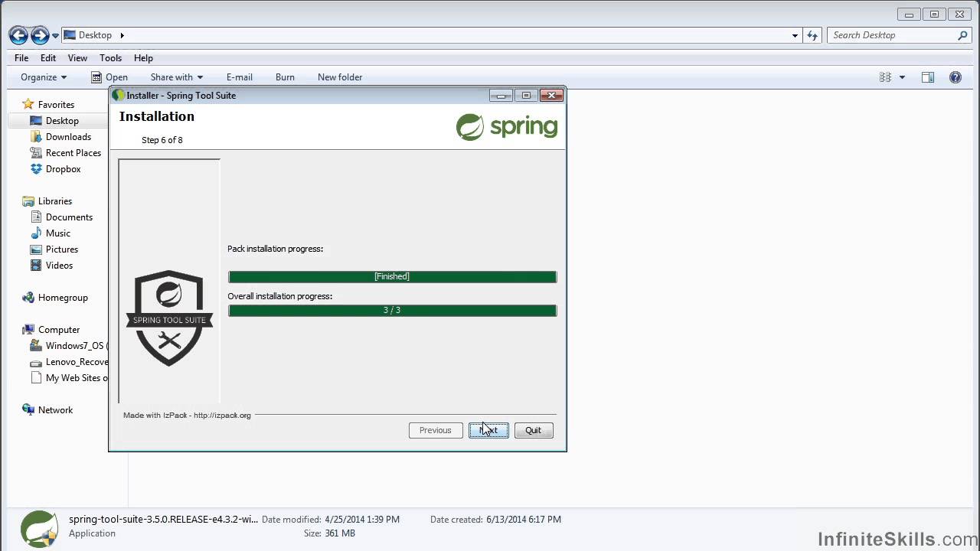The width and height of the screenshot is (980, 551).
Task: Click the Music note icon
Action: 36,233
